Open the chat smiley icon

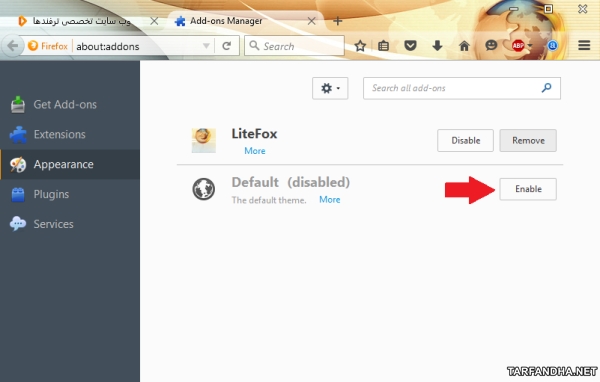pyautogui.click(x=491, y=46)
